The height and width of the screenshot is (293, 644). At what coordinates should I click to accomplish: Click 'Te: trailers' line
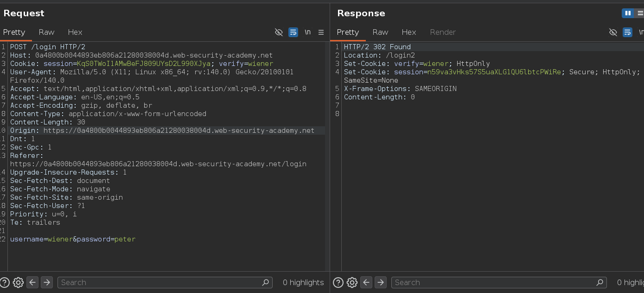[35, 222]
